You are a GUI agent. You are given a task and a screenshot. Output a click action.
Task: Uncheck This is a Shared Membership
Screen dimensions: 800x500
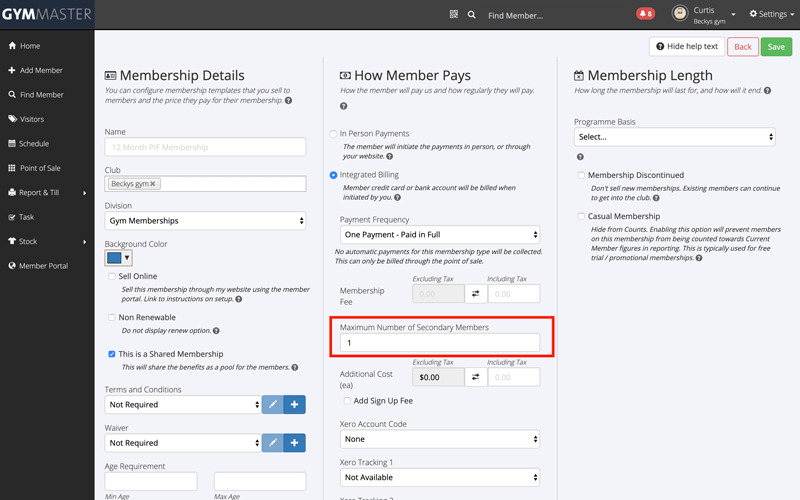[x=112, y=354]
